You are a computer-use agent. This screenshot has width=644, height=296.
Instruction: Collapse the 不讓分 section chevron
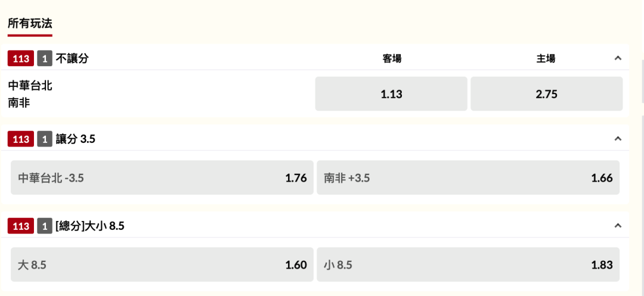(x=617, y=58)
